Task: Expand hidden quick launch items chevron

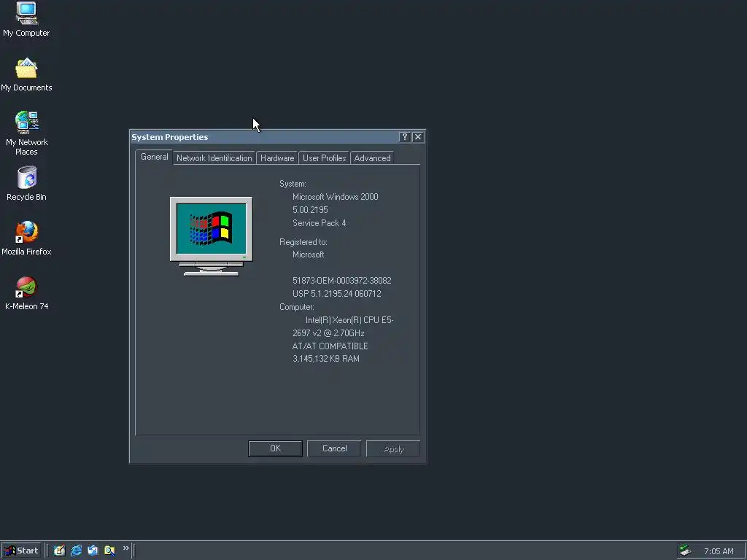Action: pos(125,548)
